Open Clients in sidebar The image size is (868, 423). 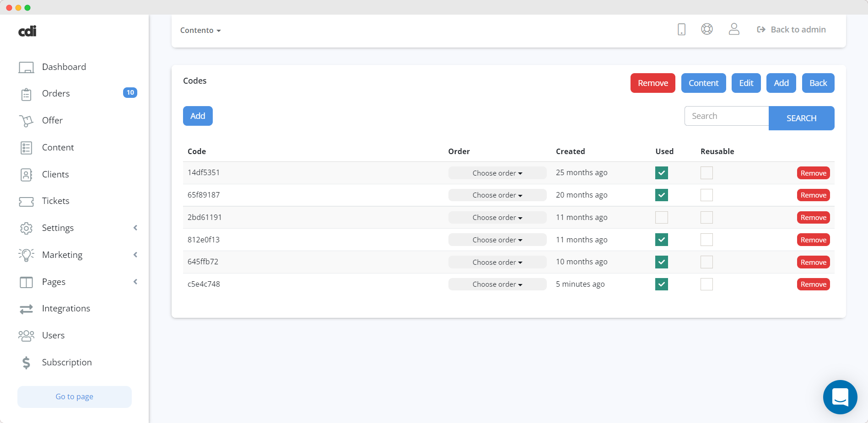(55, 174)
